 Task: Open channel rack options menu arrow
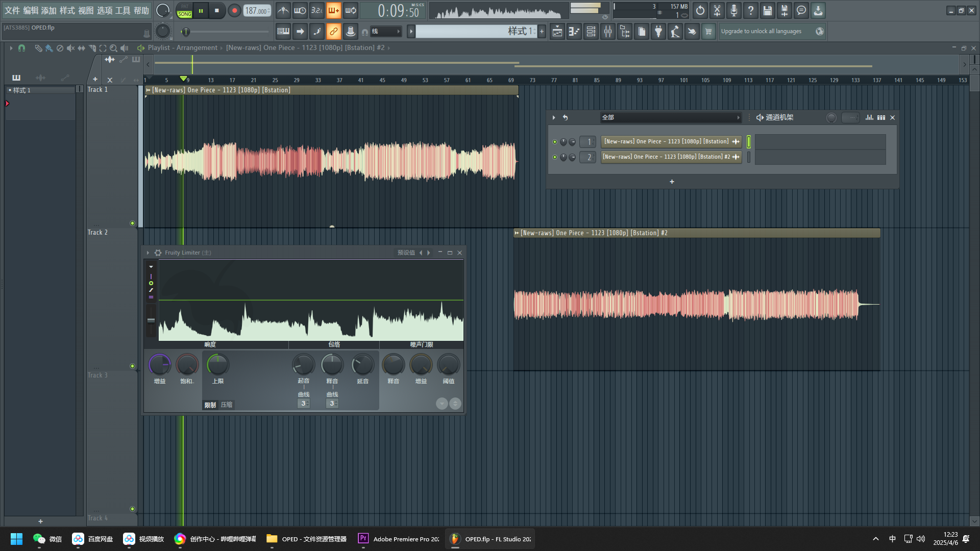pos(554,117)
